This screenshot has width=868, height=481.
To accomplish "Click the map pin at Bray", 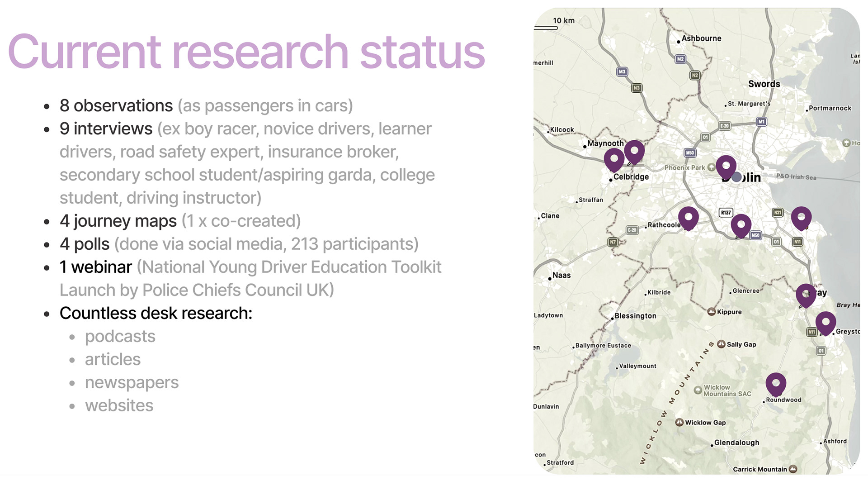I will [806, 296].
